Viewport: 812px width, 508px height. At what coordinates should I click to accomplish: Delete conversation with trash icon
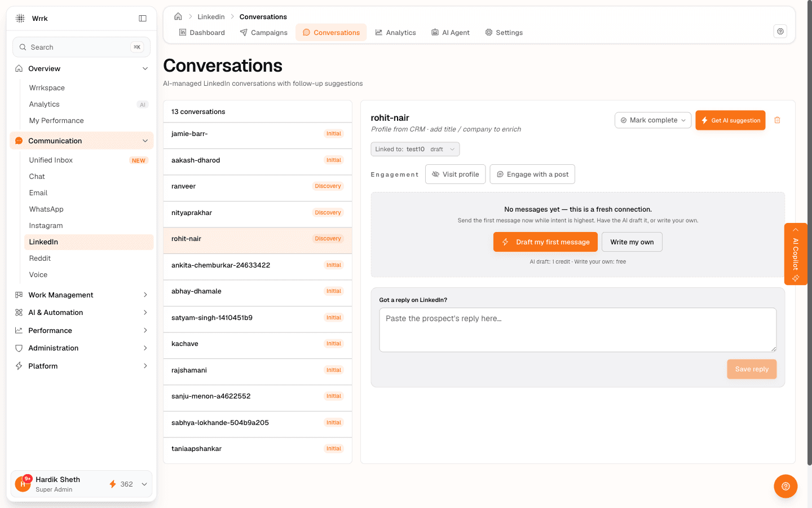(778, 120)
